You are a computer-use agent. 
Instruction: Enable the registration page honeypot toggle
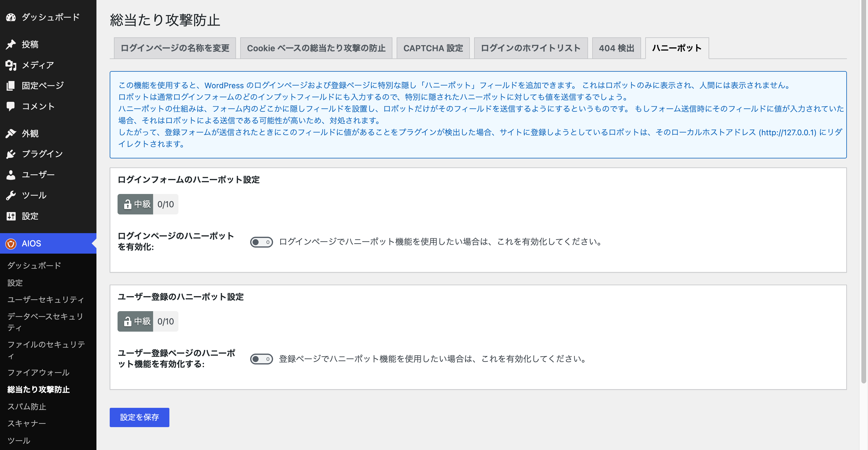[x=262, y=359]
